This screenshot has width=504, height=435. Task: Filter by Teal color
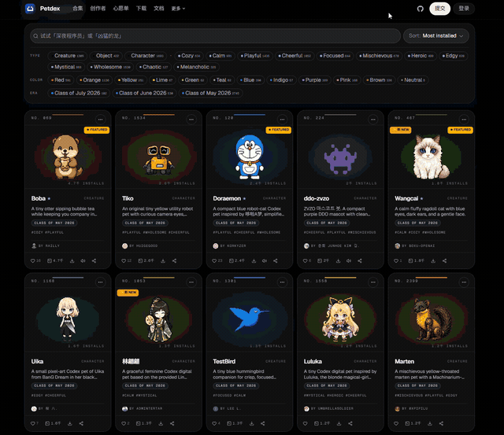[222, 80]
